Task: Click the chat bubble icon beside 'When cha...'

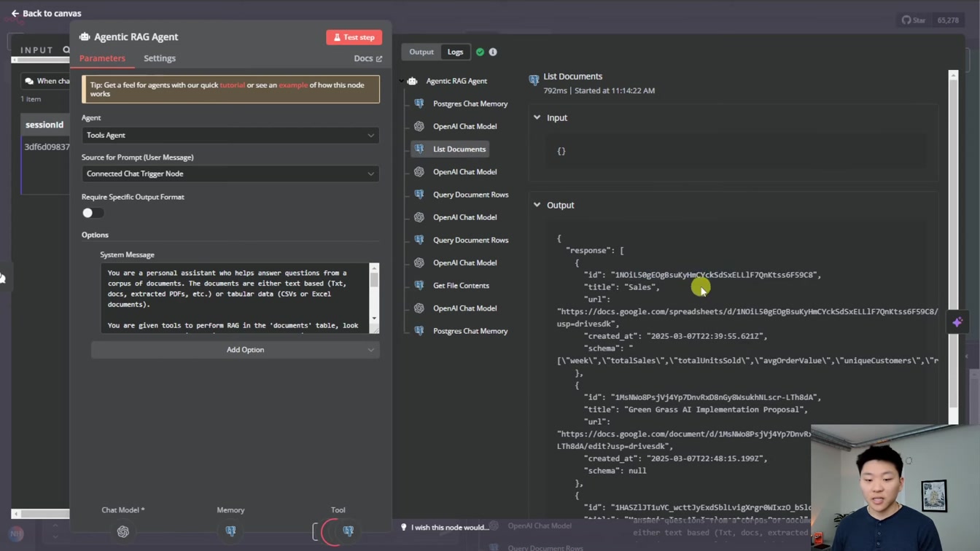Action: [x=29, y=81]
